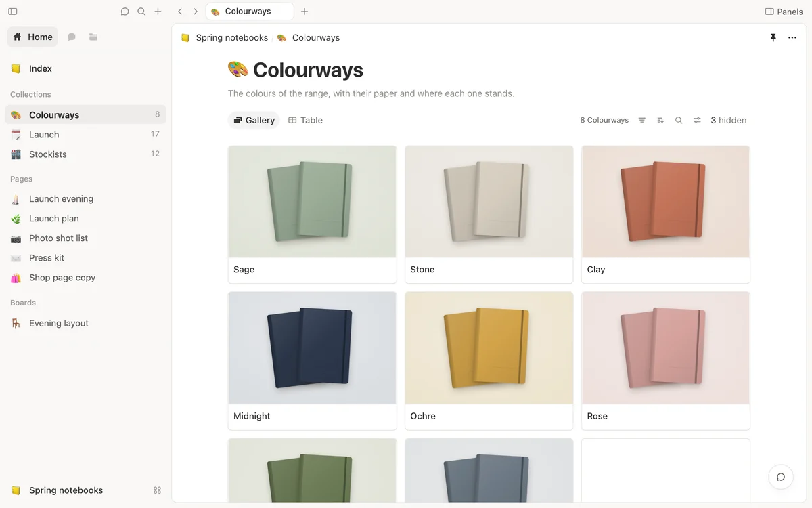This screenshot has height=508, width=812.
Task: Show the 3 hidden properties
Action: coord(729,120)
